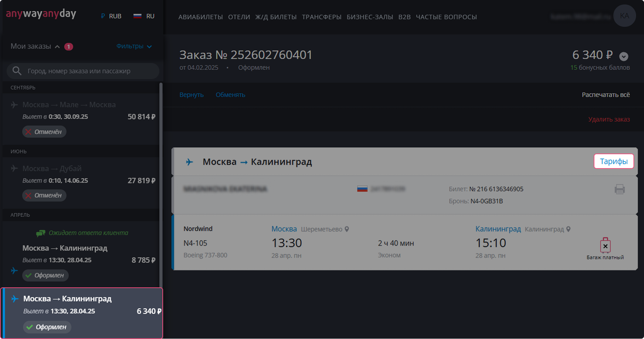Image resolution: width=644 pixels, height=339 pixels.
Task: Open the Фильтры dropdown
Action: (134, 46)
